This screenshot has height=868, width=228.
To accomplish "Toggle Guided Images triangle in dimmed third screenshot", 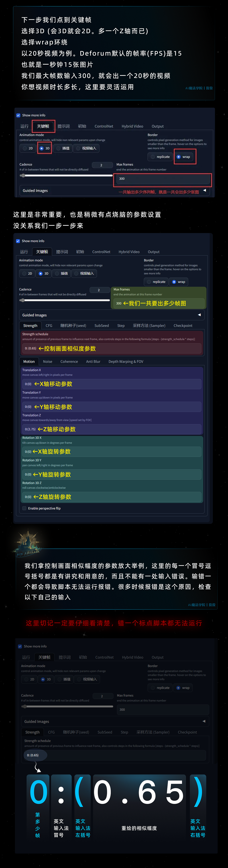I will coord(204,721).
